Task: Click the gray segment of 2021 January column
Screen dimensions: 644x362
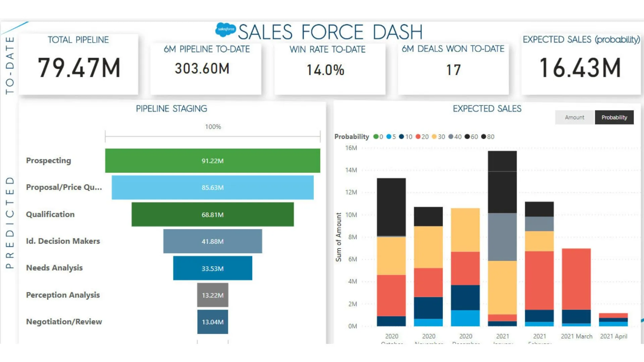Action: (502, 237)
